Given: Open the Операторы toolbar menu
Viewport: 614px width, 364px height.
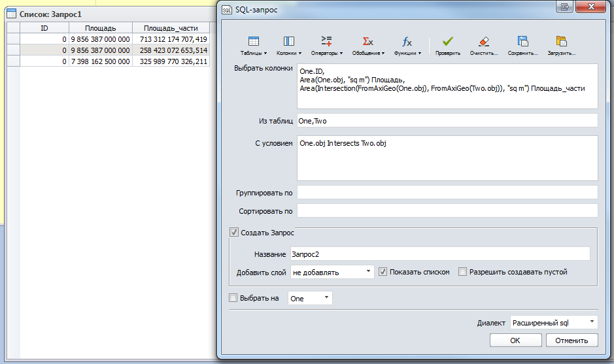Looking at the screenshot, I should (326, 46).
